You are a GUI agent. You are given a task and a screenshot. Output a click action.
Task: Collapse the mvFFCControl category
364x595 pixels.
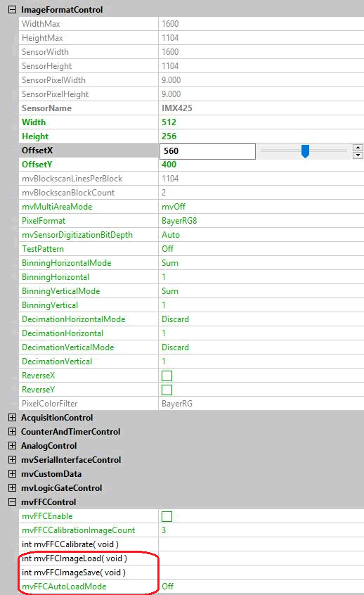click(x=12, y=502)
